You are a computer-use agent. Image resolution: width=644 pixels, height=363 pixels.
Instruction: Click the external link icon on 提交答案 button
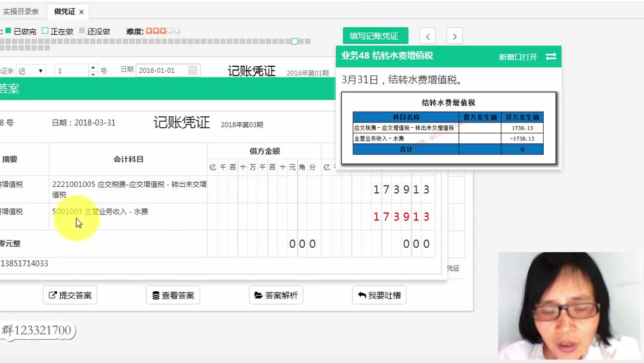point(53,294)
